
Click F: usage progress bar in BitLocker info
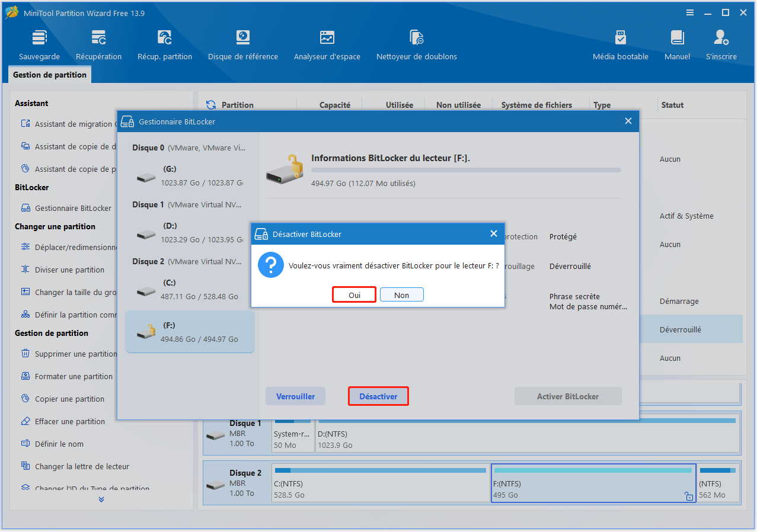coord(466,170)
